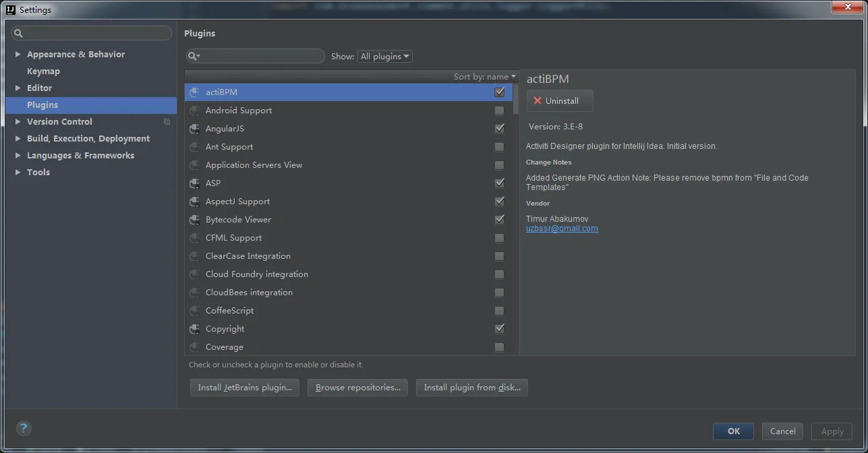Open the Show: All plugins dropdown
Viewport: 868px width, 453px height.
[385, 57]
